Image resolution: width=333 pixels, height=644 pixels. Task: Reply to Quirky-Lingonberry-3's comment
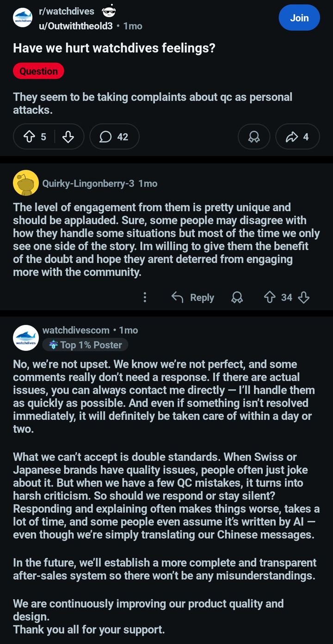pos(193,297)
